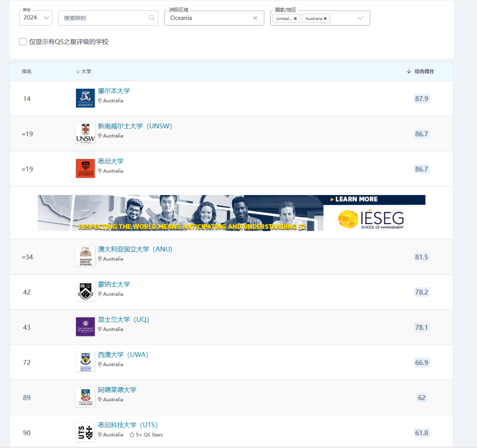The height and width of the screenshot is (448, 477).
Task: Click the 61.8 score for UTS
Action: click(422, 433)
